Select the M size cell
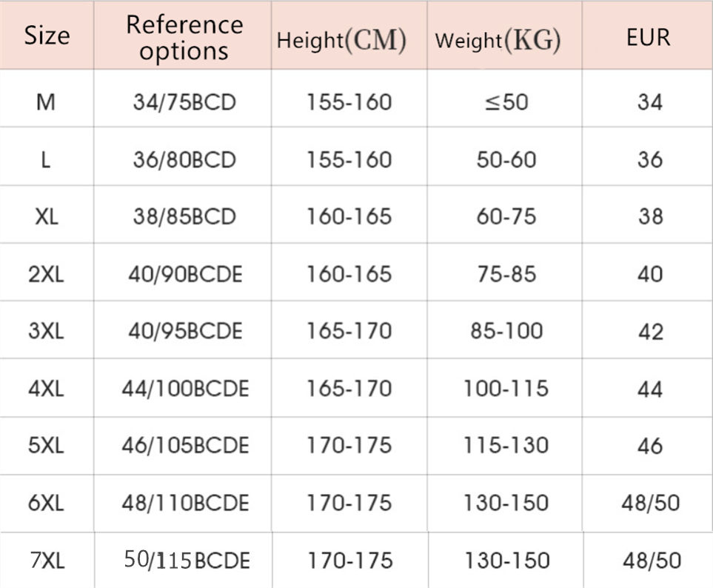This screenshot has height=588, width=713. [46, 101]
